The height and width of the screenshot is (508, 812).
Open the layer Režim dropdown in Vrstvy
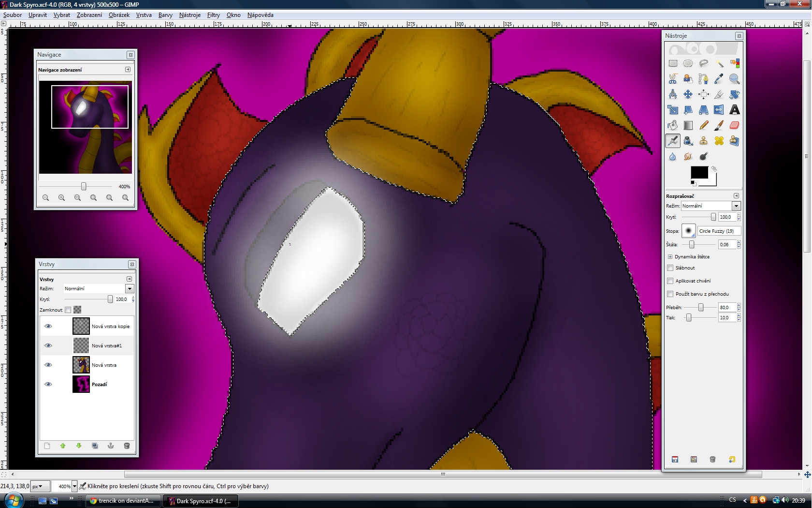click(130, 289)
